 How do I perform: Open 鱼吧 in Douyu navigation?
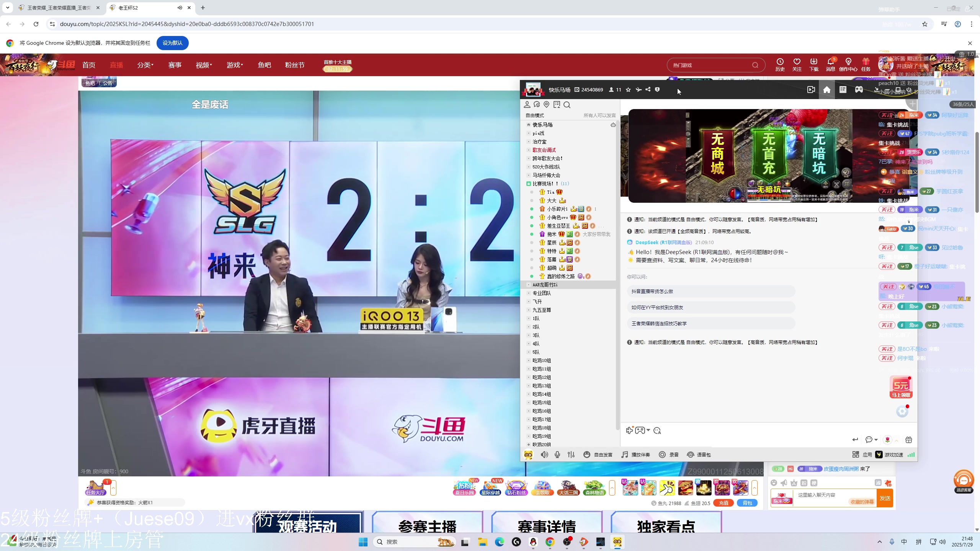tap(265, 65)
